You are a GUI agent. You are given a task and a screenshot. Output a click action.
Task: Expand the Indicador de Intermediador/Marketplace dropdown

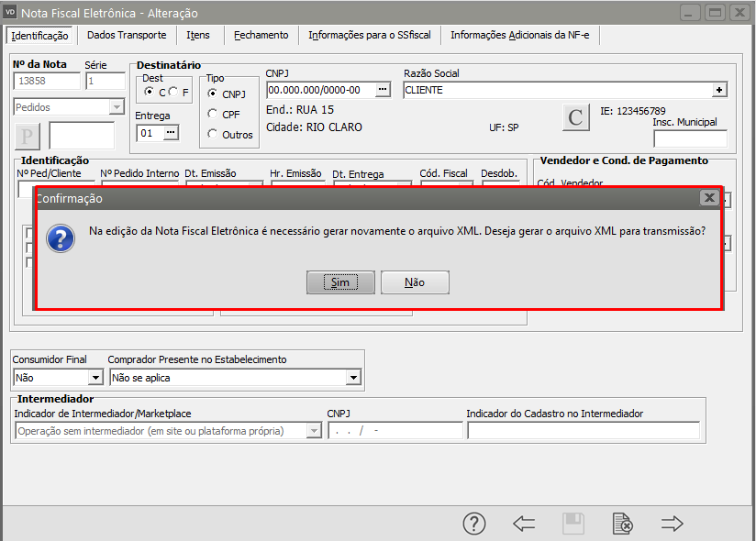point(314,431)
